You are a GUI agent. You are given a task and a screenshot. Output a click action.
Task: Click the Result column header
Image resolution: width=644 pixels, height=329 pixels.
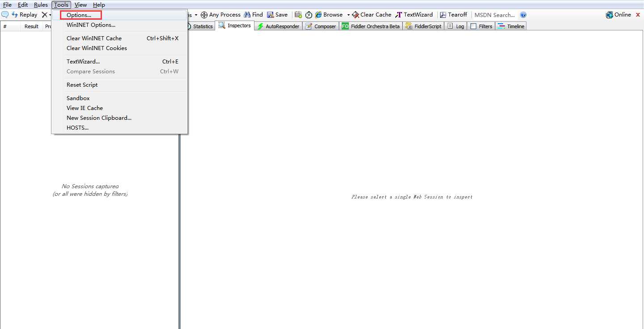pyautogui.click(x=31, y=26)
